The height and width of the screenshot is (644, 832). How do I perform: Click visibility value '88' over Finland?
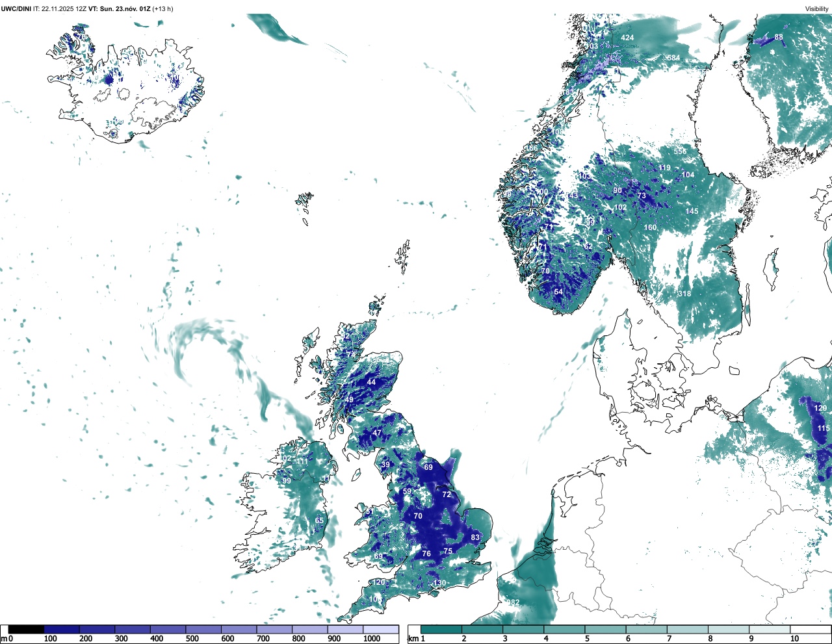779,37
